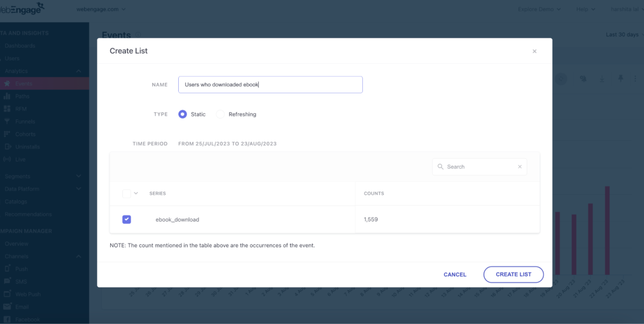Collapse the Segments sidebar section

coord(79,176)
